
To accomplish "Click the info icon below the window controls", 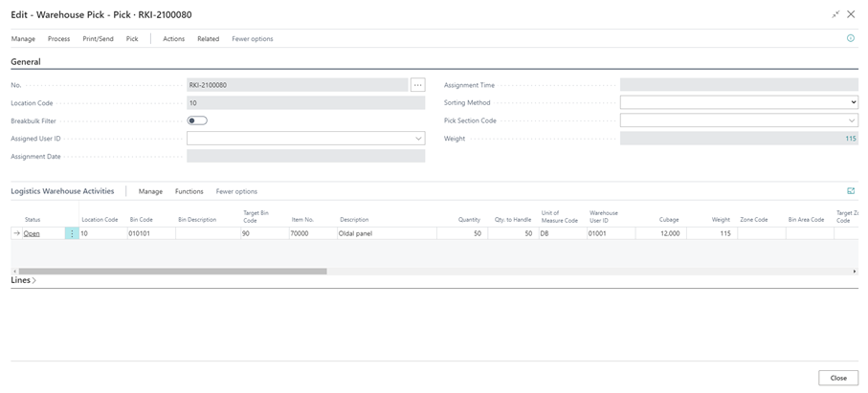I will tap(850, 38).
